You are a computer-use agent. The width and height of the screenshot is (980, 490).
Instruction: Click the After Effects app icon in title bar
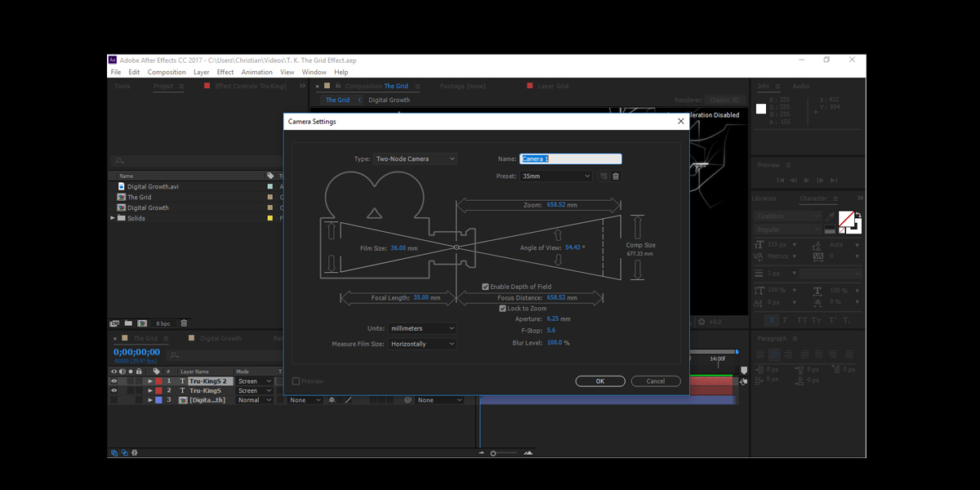(x=113, y=60)
